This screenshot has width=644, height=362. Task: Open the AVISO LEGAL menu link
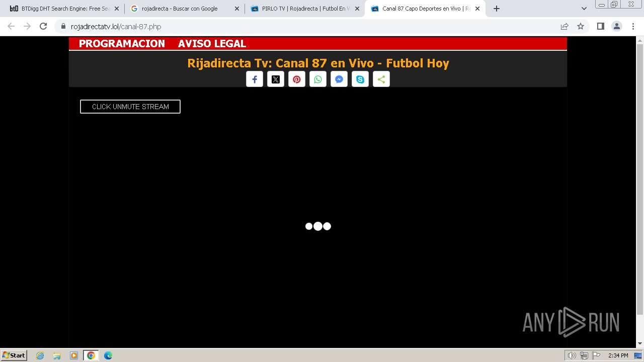tap(212, 44)
